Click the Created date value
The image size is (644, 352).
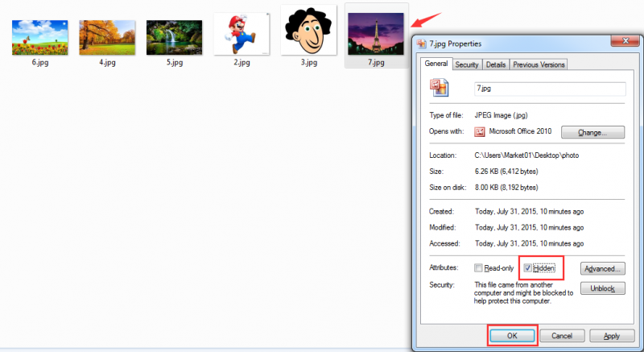pos(530,212)
